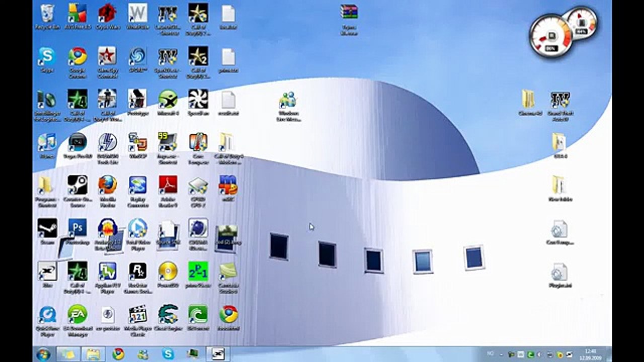The width and height of the screenshot is (644, 362).
Task: Select the Fraps shortcut with 99 icon
Action: click(168, 149)
